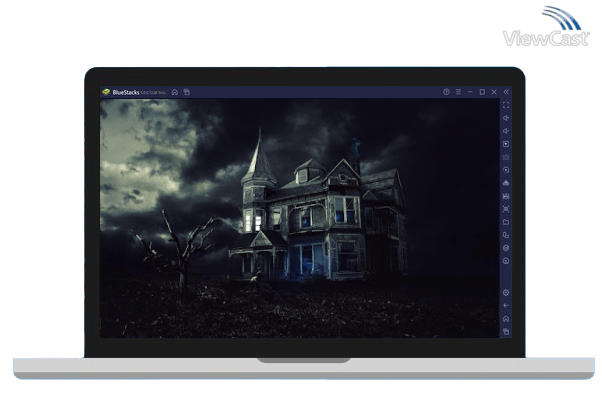Click the hexagon cube sidebar icon
602x414 pixels.
pos(506,248)
